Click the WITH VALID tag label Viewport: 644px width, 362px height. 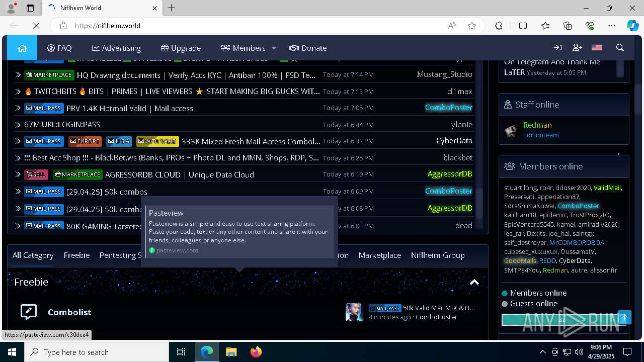point(157,141)
